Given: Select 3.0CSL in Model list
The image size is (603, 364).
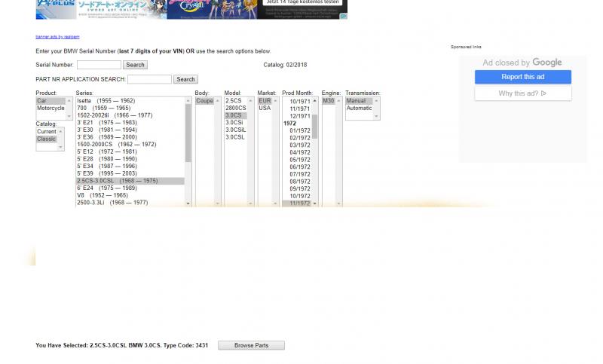Looking at the screenshot, I should click(234, 137).
